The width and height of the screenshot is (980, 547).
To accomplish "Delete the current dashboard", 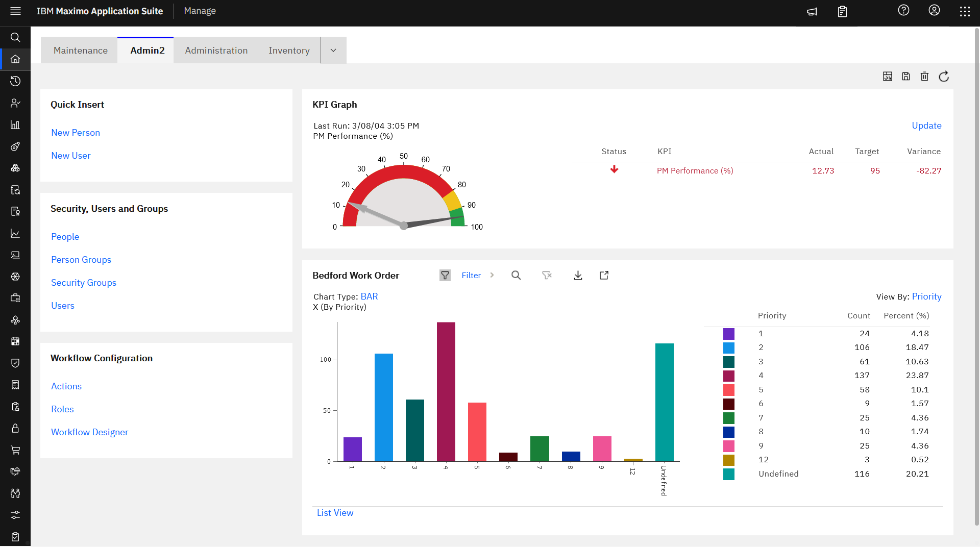I will [x=924, y=76].
